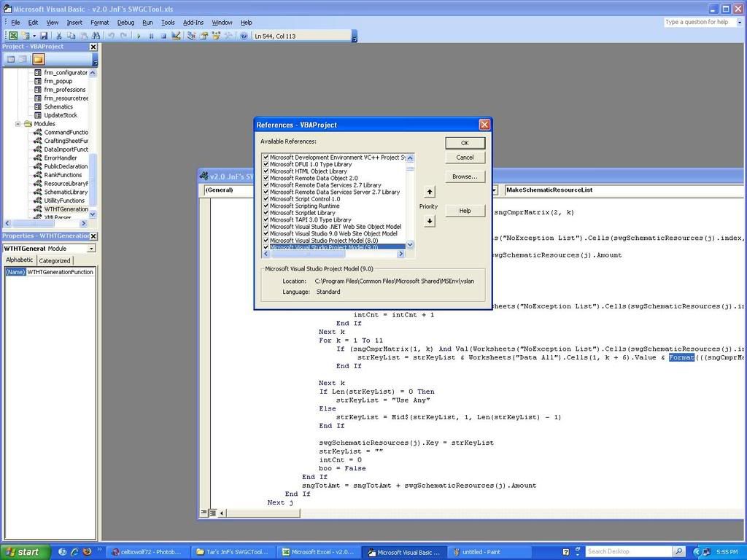
Task: Switch to Categorized properties tab
Action: pyautogui.click(x=54, y=261)
